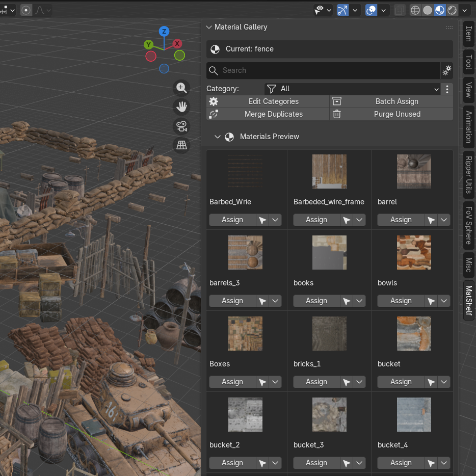Viewport: 476px width, 476px height.
Task: Click the Current: fence material field
Action: click(330, 49)
